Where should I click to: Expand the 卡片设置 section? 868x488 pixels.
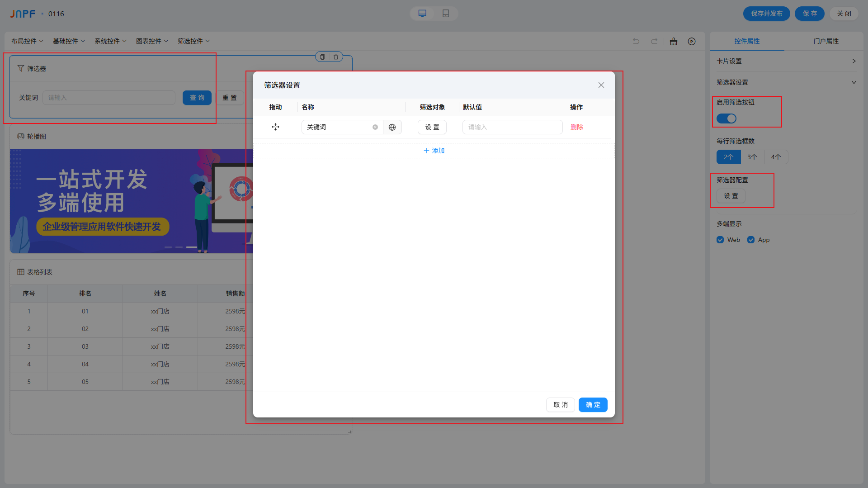[786, 61]
